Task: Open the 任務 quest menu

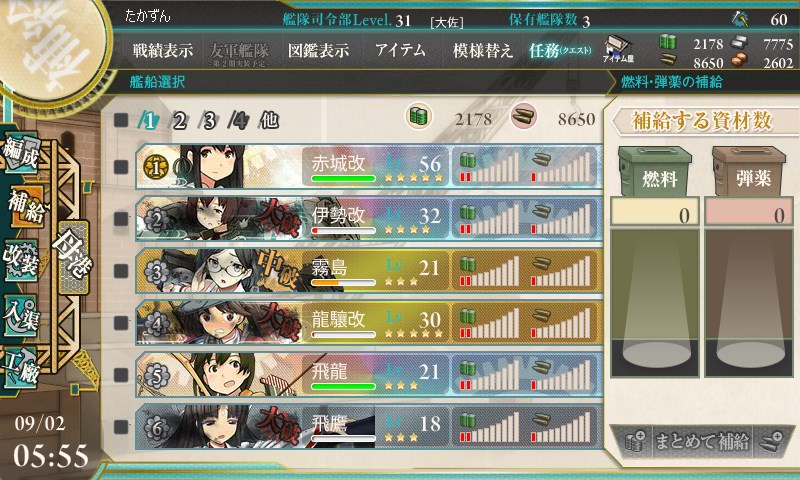Action: pyautogui.click(x=560, y=50)
